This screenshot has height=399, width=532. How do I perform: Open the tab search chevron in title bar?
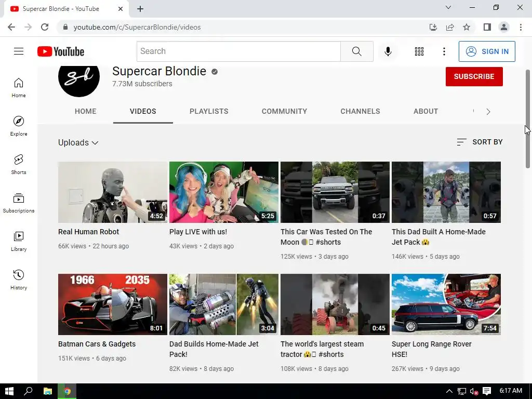pyautogui.click(x=448, y=7)
